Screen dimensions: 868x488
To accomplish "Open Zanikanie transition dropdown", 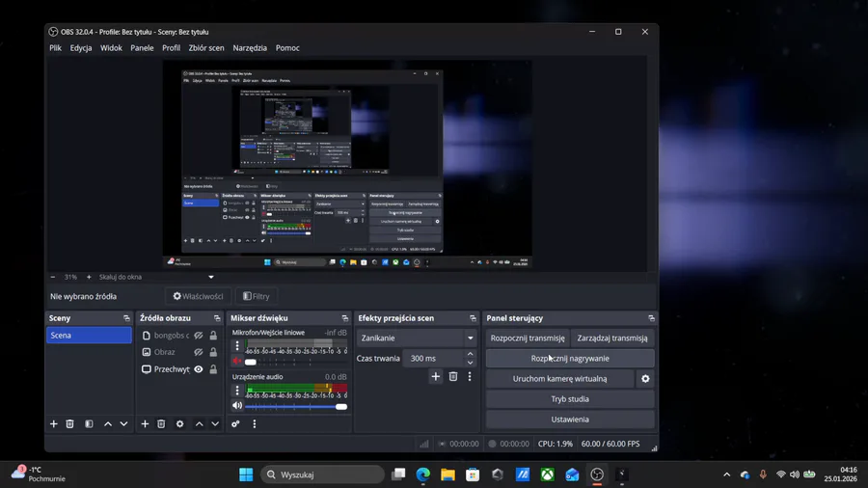I will click(417, 339).
